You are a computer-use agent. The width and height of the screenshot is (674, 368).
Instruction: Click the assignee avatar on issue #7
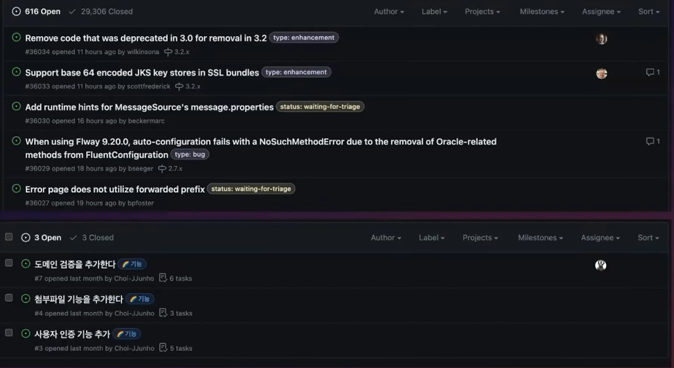[x=600, y=265]
